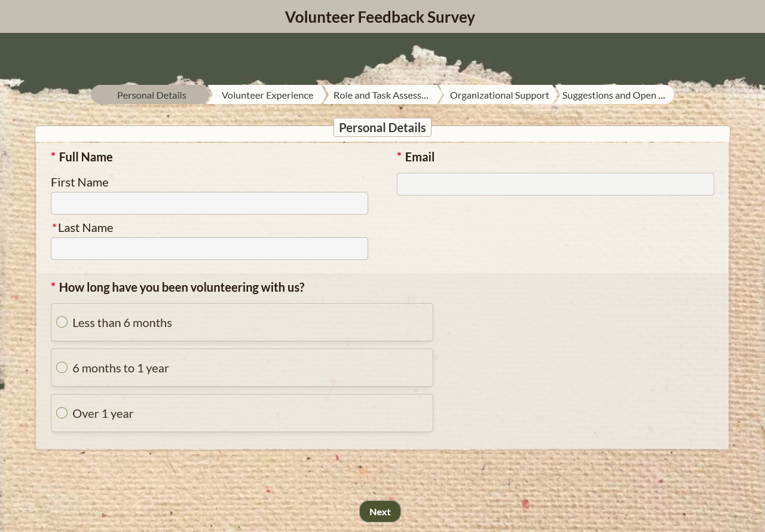765x532 pixels.
Task: Open the Suggestions and Open Comments step
Action: click(614, 94)
